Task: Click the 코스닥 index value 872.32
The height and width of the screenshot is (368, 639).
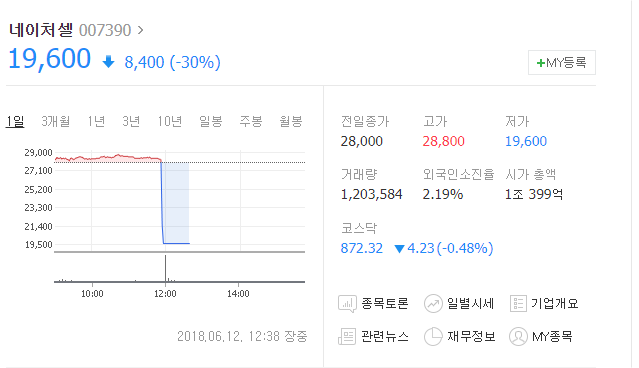Action: [x=361, y=248]
